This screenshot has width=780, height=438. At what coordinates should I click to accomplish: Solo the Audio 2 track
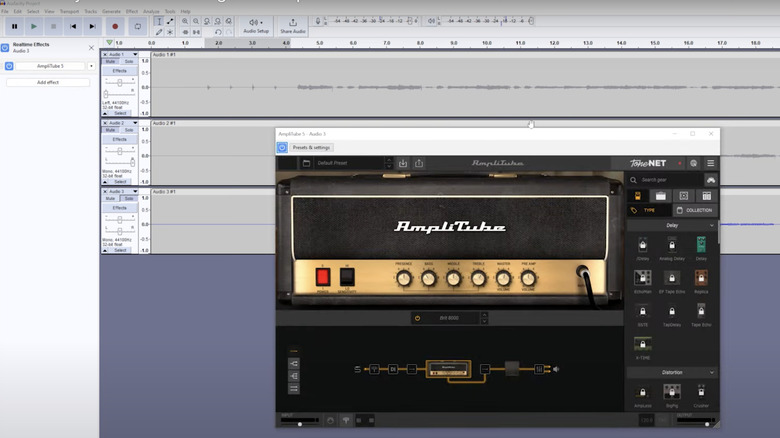click(x=128, y=130)
